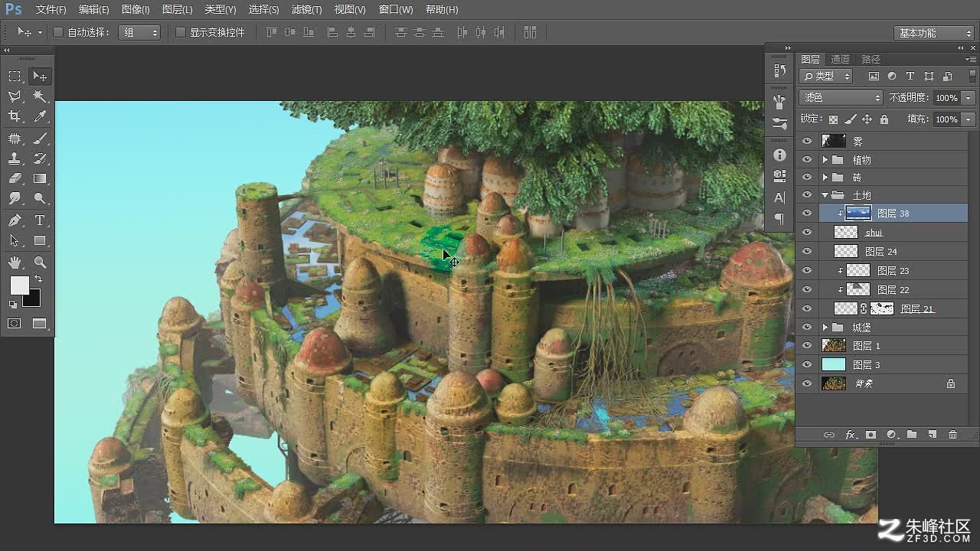
Task: Toggle visibility of 背景 layer
Action: pos(807,384)
